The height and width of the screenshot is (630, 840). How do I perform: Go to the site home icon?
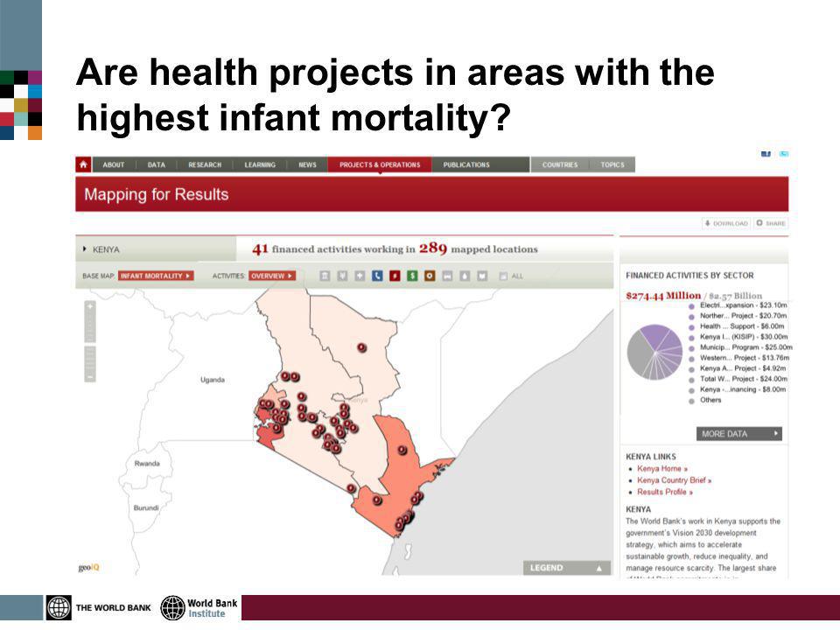pyautogui.click(x=84, y=164)
